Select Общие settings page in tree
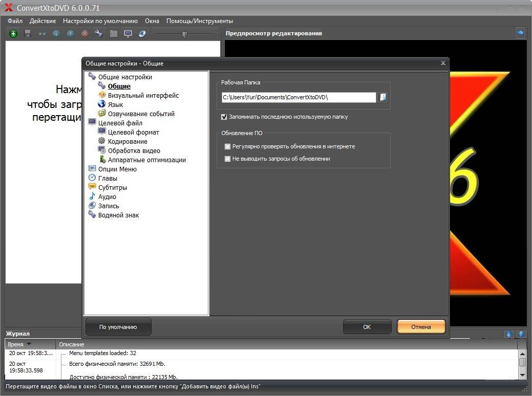 pos(119,86)
